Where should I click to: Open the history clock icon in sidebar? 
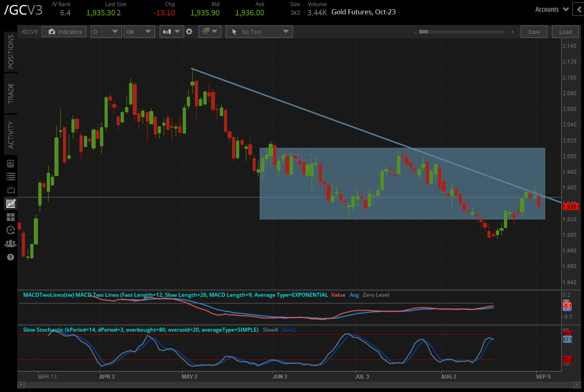[x=11, y=230]
